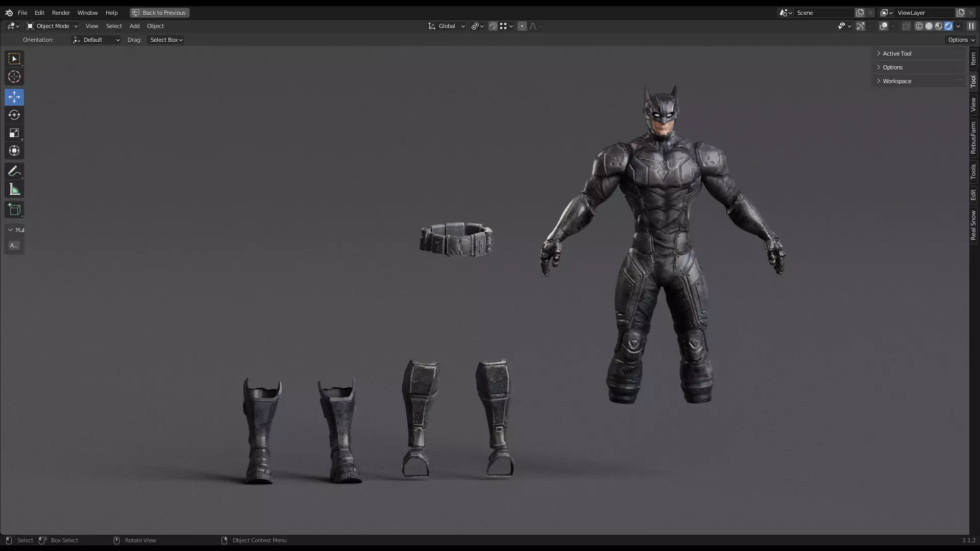Switch to the View sidebar tab
This screenshot has width=980, height=551.
point(973,105)
